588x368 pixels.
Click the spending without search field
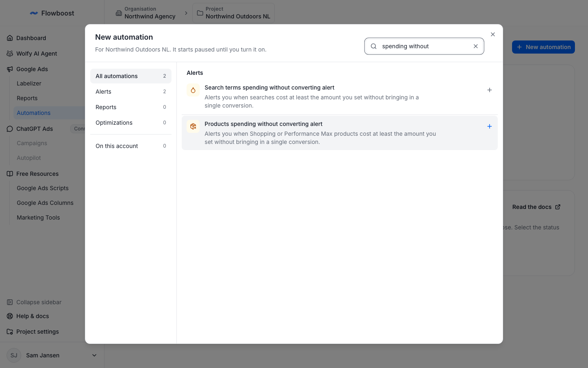click(424, 46)
